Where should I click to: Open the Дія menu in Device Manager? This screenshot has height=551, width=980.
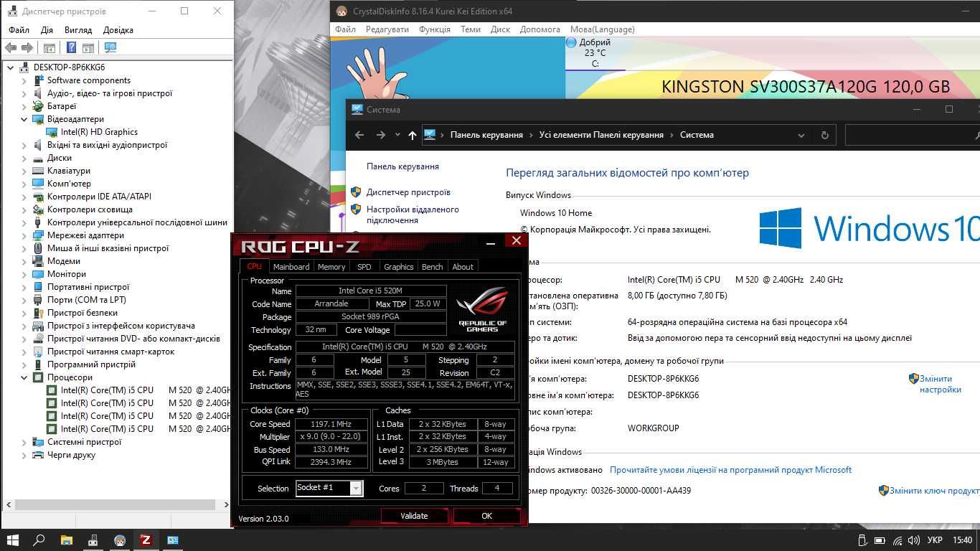click(47, 30)
